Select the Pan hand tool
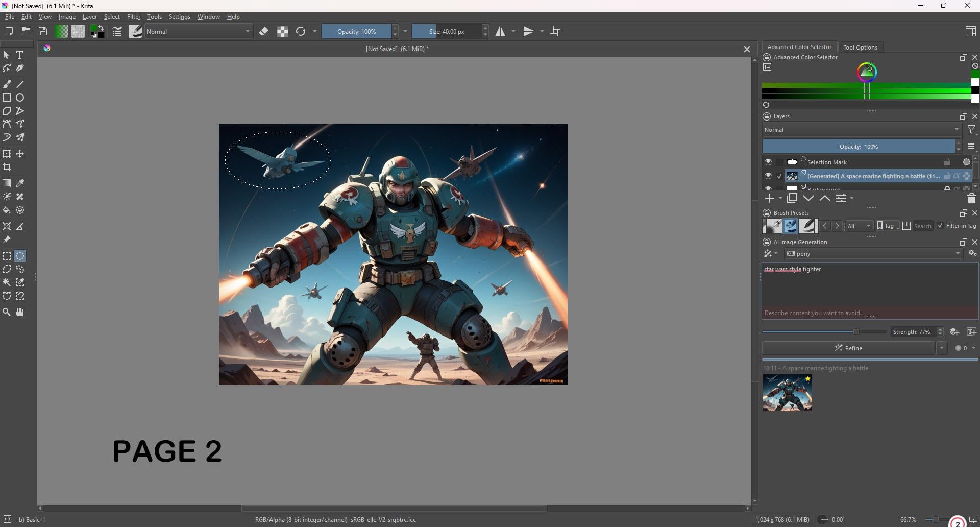 (20, 312)
